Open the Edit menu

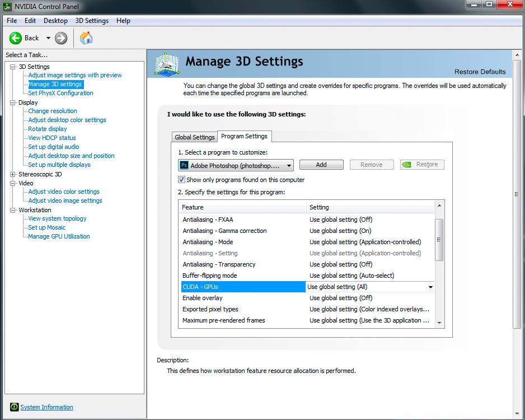point(30,21)
